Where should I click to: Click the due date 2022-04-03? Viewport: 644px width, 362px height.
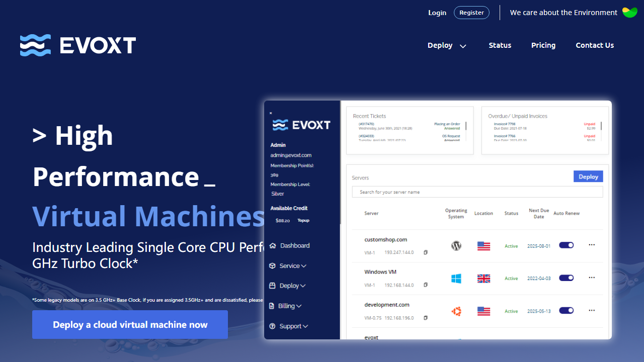pyautogui.click(x=539, y=279)
